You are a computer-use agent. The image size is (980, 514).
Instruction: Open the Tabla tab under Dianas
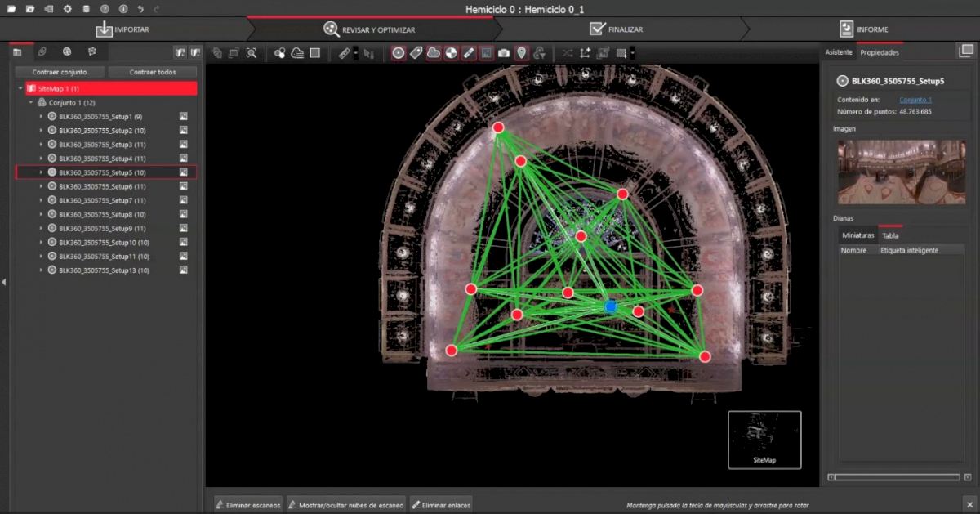pos(890,235)
